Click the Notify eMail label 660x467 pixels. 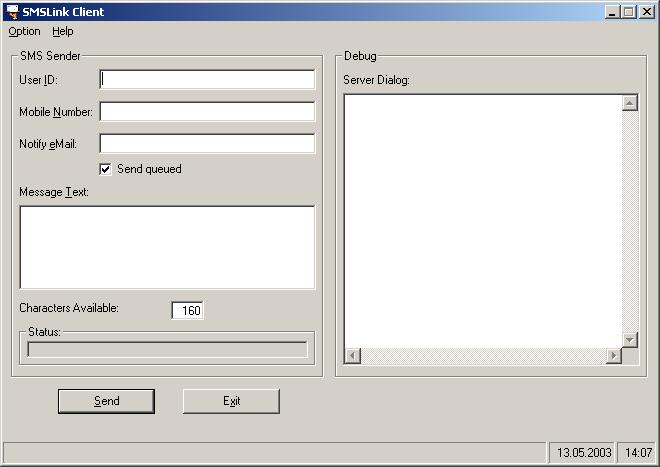[48, 144]
